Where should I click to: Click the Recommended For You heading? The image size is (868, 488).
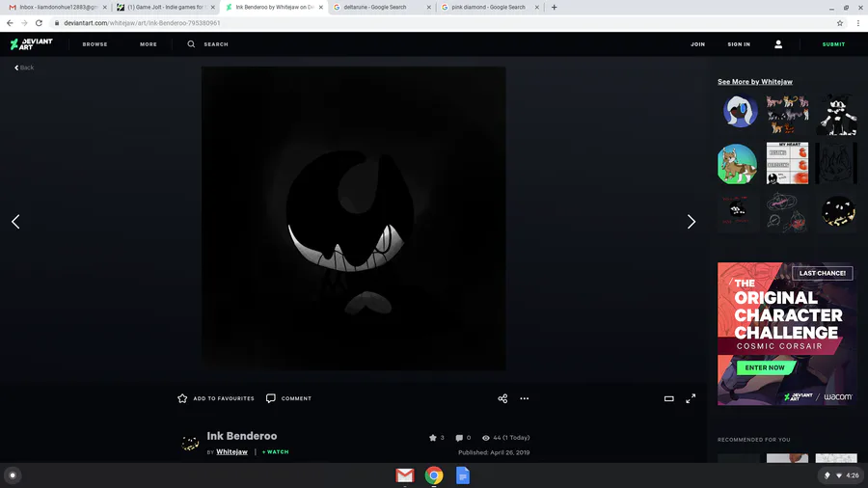(x=753, y=440)
